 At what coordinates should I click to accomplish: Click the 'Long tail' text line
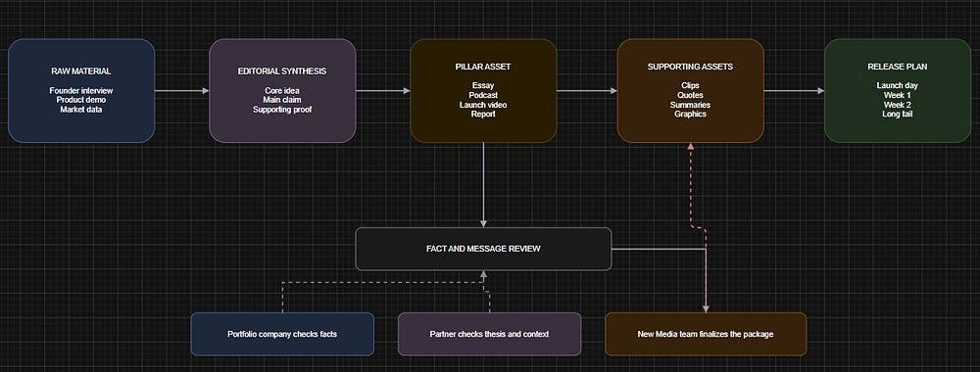898,115
